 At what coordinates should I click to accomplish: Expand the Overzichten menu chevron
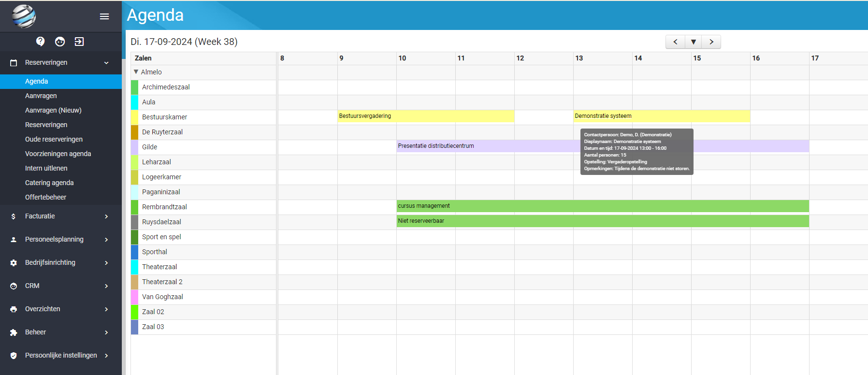[x=106, y=309]
